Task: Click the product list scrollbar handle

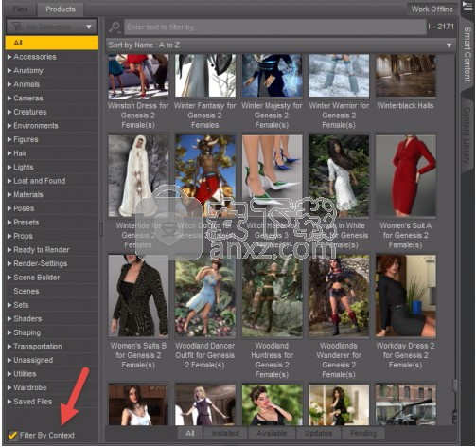Action: [x=455, y=385]
